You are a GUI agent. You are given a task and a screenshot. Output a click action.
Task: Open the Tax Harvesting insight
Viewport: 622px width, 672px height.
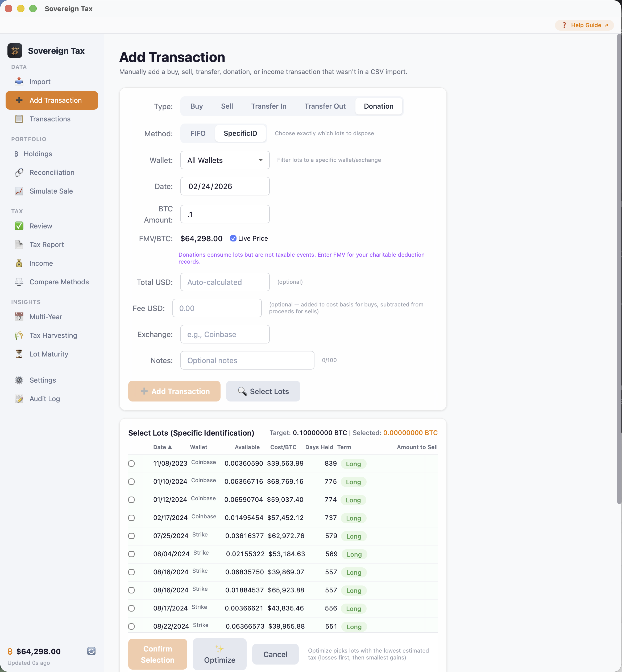click(x=53, y=335)
